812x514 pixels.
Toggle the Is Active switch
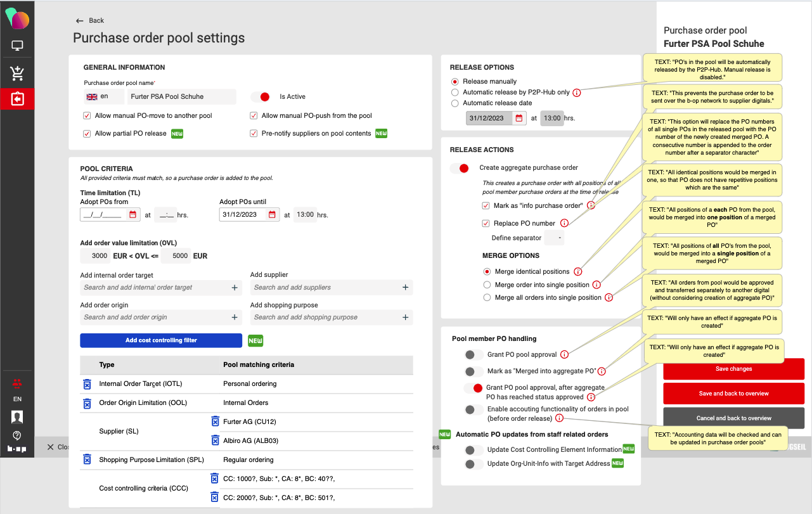pyautogui.click(x=261, y=97)
